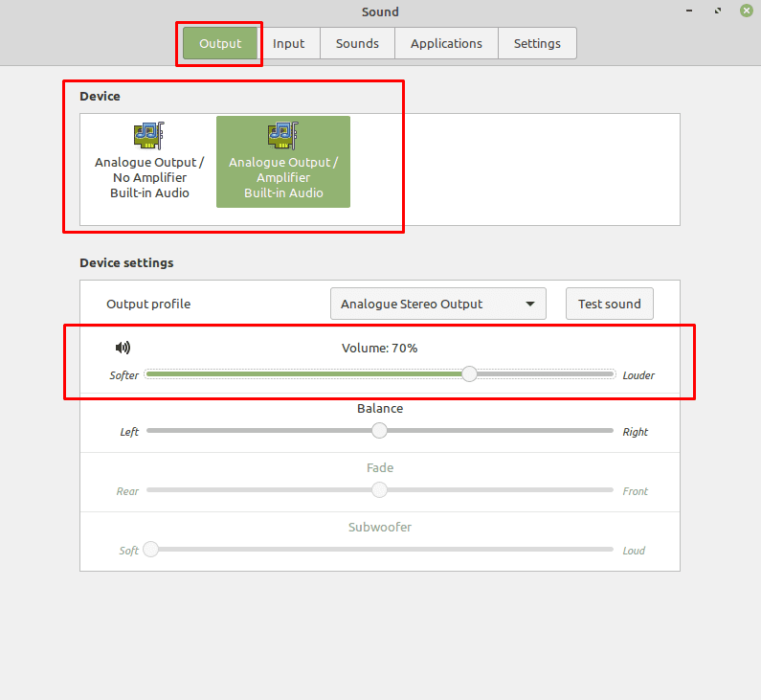Click the Volume slider handle
The width and height of the screenshot is (761, 700).
tap(469, 373)
